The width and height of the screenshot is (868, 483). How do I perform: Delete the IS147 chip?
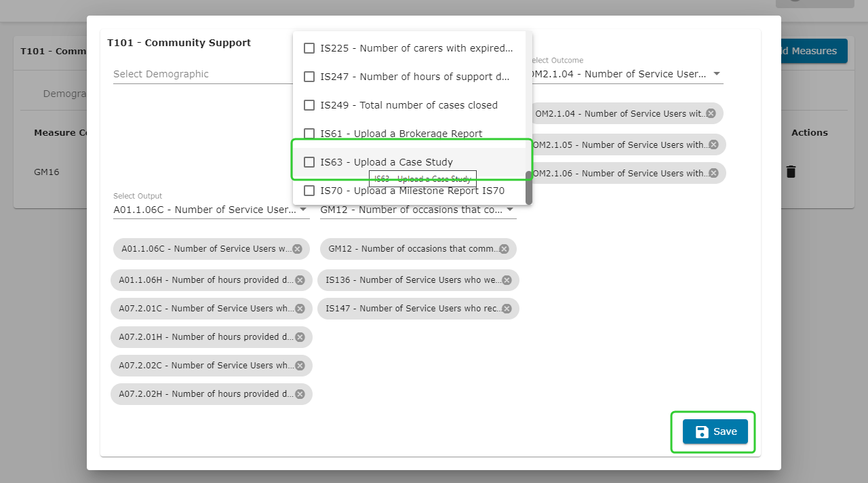(x=507, y=309)
